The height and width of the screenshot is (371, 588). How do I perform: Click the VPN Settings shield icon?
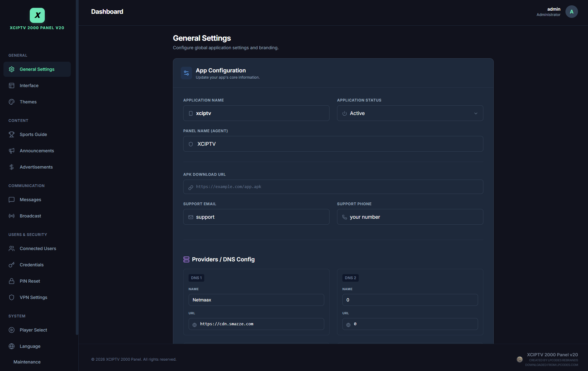(x=12, y=297)
